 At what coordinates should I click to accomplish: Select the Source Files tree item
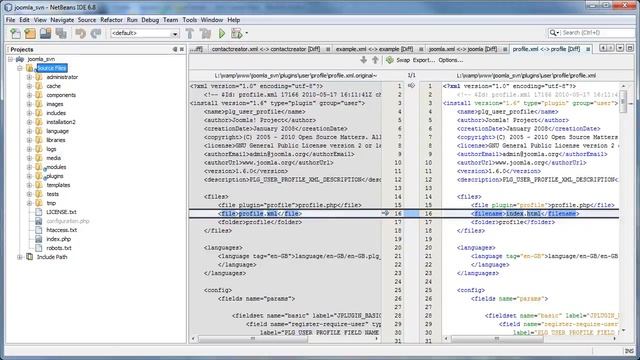coord(52,68)
